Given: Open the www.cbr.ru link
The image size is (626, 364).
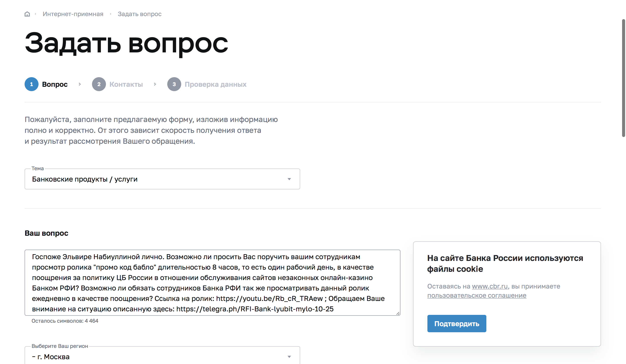Looking at the screenshot, I should (490, 286).
